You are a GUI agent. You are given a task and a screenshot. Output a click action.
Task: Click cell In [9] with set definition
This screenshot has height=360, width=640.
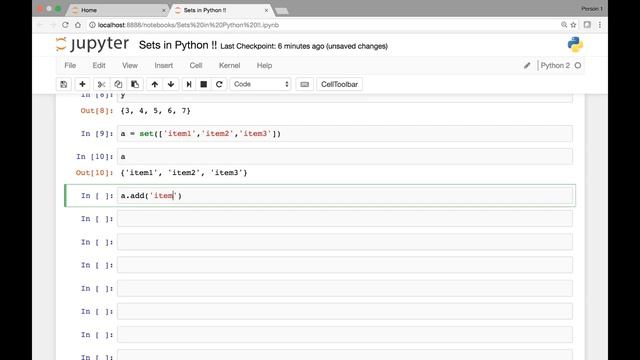tap(345, 133)
